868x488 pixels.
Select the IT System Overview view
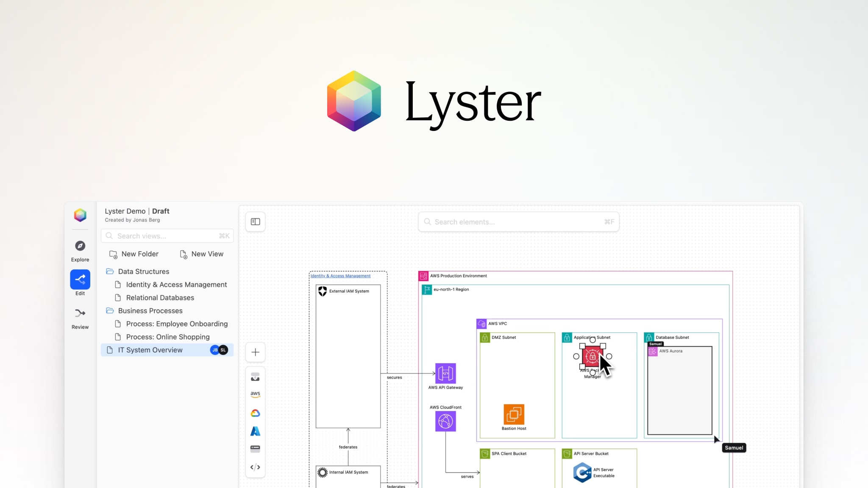[167, 350]
